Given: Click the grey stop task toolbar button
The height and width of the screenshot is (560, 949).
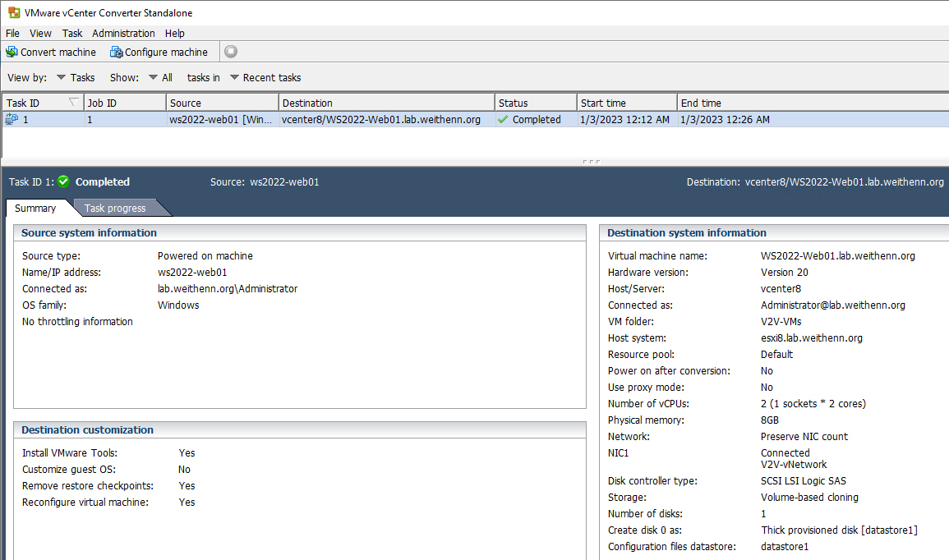Looking at the screenshot, I should [x=231, y=52].
